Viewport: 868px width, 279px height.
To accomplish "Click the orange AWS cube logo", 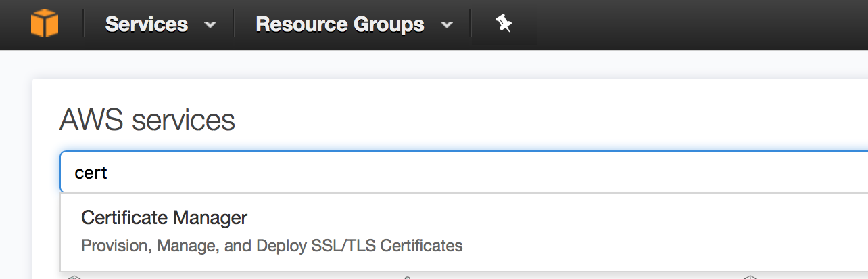I will [x=45, y=24].
